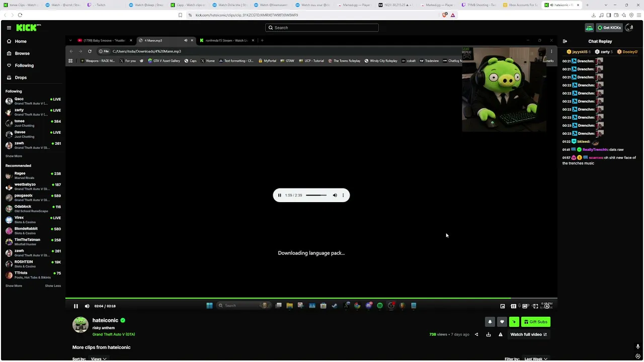This screenshot has width=644, height=362.
Task: Bookmark this page using the address bar icon
Action: pyautogui.click(x=180, y=15)
